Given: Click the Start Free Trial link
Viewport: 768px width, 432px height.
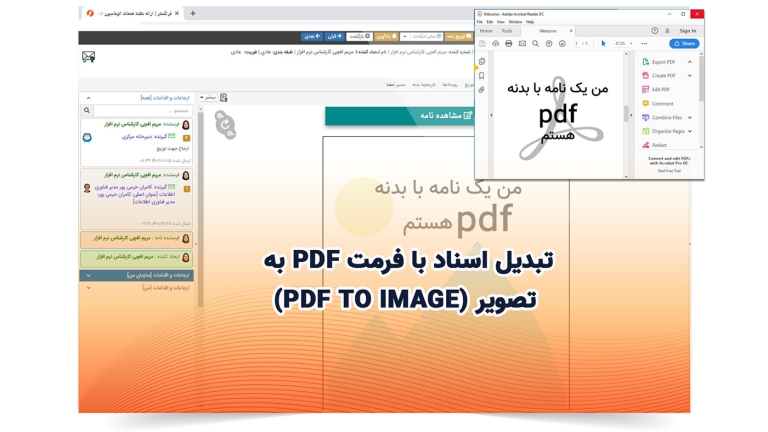Looking at the screenshot, I should tap(669, 171).
